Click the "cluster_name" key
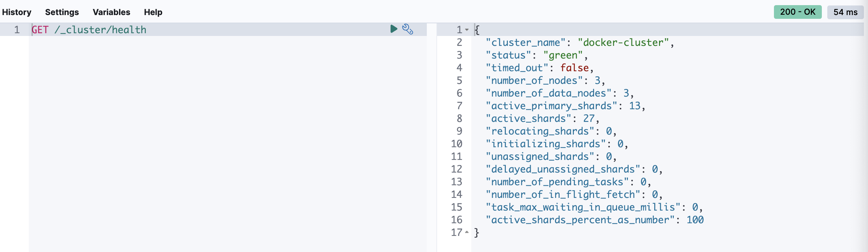This screenshot has width=868, height=252. coord(526,42)
